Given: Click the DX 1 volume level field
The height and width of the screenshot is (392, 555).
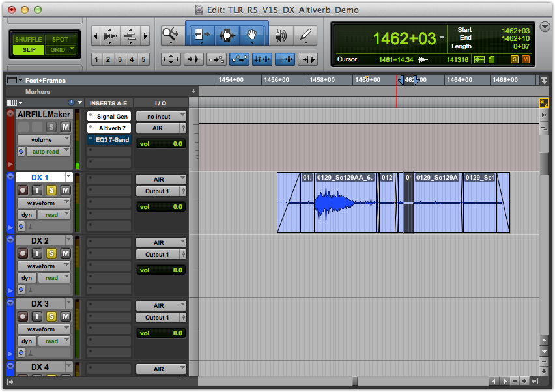Looking at the screenshot, I should pos(160,206).
